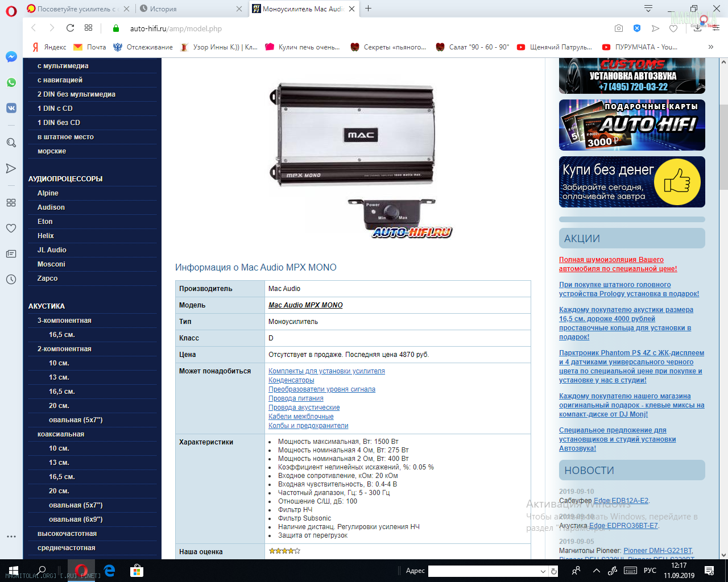This screenshot has height=582, width=728.
Task: Open VK messenger sidebar icon
Action: tap(11, 108)
